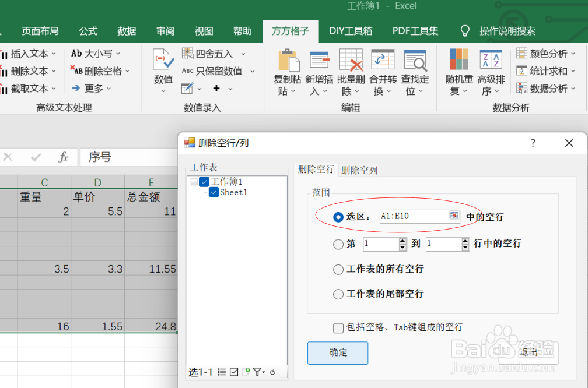
Task: Click the refresh icon below sheet tree
Action: point(272,372)
